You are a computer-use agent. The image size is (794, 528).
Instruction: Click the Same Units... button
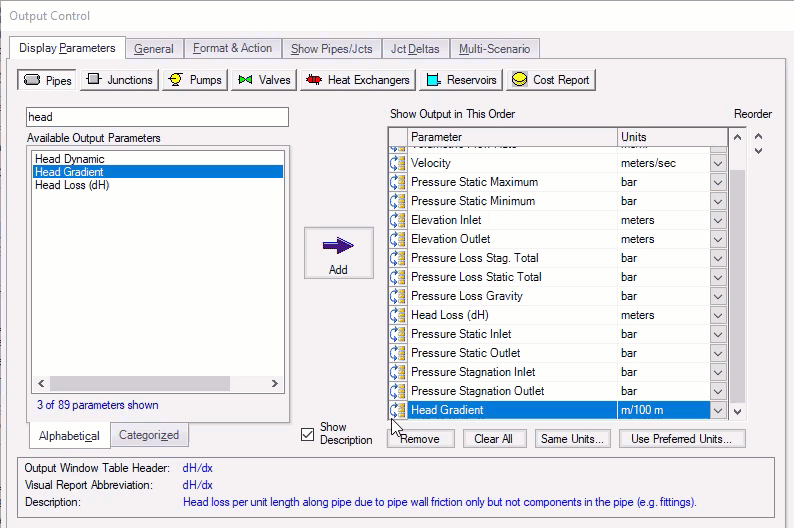coord(572,439)
